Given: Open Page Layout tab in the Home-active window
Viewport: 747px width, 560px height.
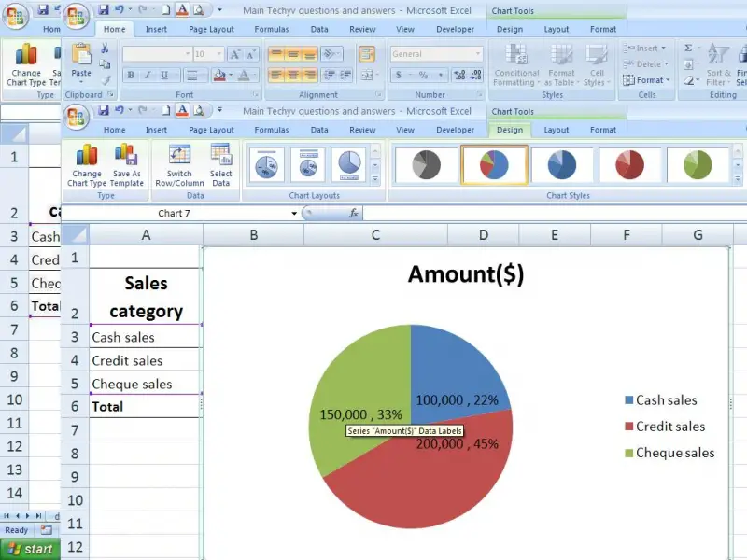Looking at the screenshot, I should (x=211, y=29).
